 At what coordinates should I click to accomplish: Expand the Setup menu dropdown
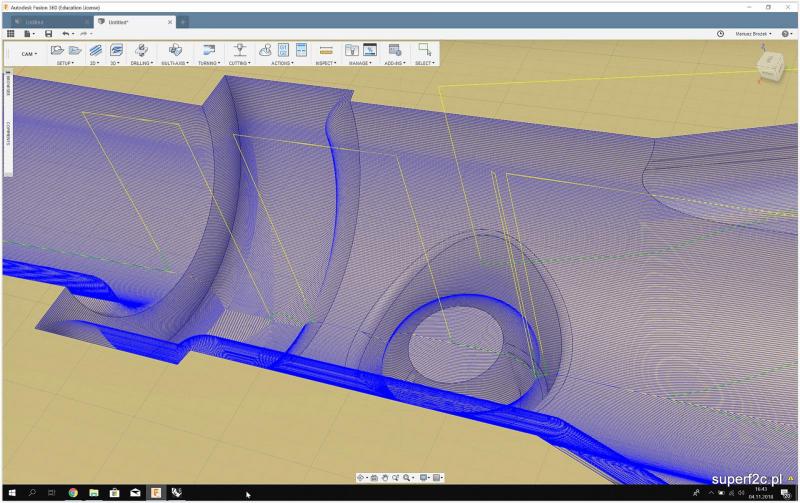[65, 63]
